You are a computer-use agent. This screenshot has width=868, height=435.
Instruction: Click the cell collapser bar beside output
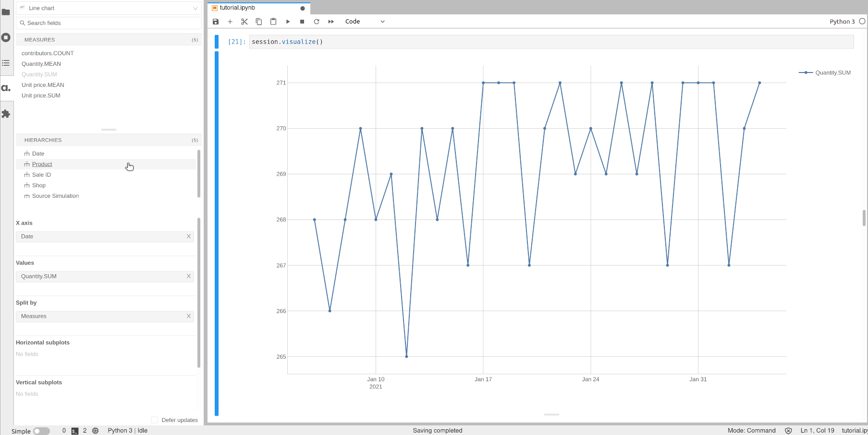[217, 233]
